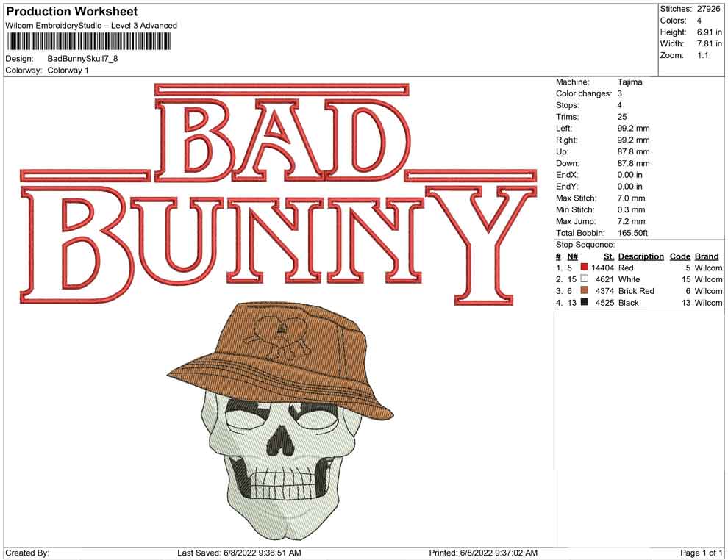Click the 'Brick Red' description text
Viewport: 728px width, 560px height.
tap(636, 291)
